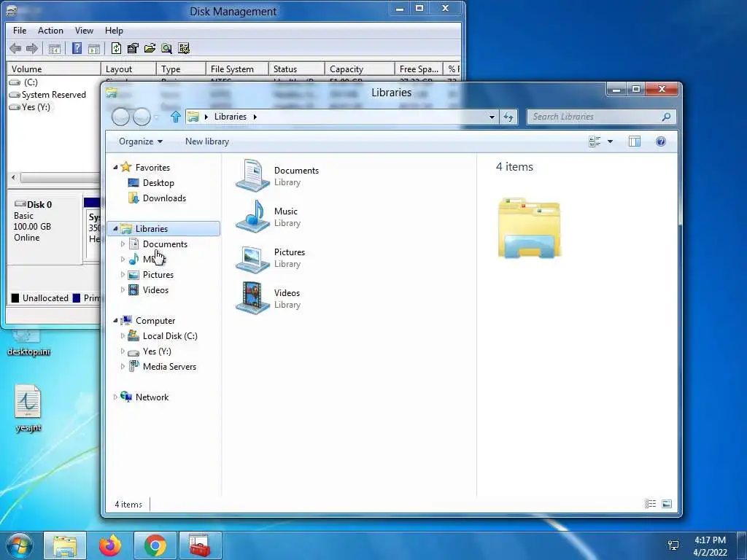Click scroll-left arrow in Disk Management volume list

point(13,178)
